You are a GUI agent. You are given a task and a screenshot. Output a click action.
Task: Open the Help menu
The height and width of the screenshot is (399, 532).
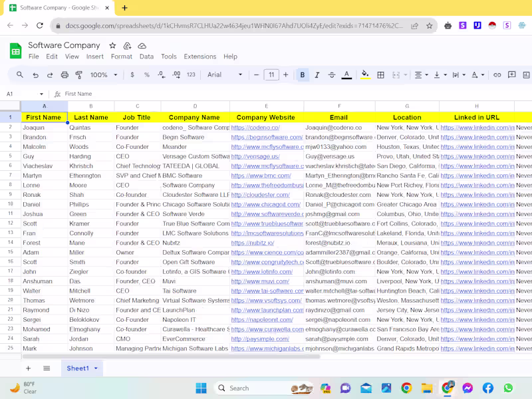(230, 57)
